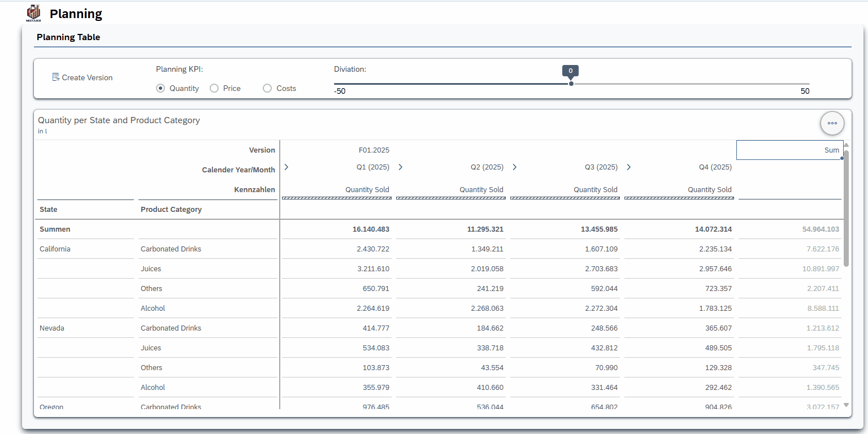Click the chart title Quantity per State

click(119, 120)
